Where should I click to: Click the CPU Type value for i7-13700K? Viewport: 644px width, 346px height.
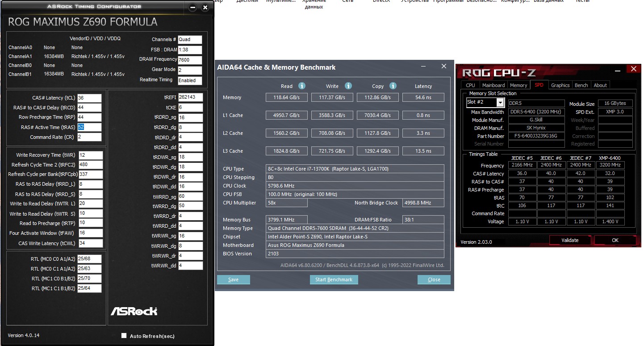pos(355,169)
